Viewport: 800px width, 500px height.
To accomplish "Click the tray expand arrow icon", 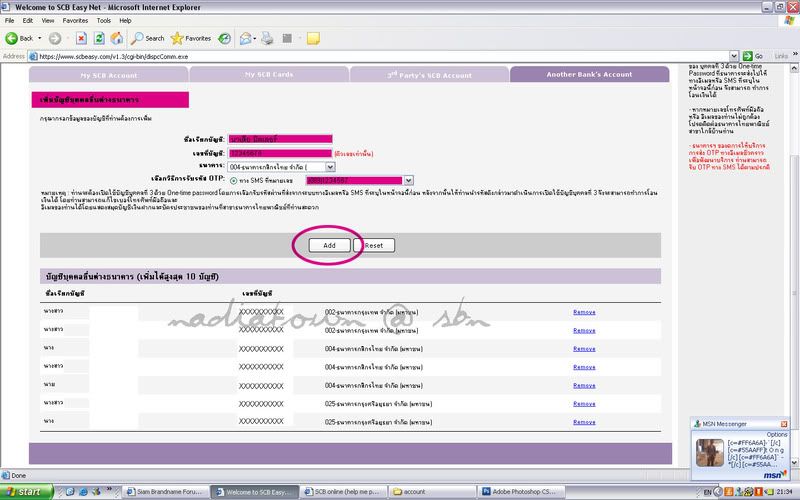I will point(718,492).
